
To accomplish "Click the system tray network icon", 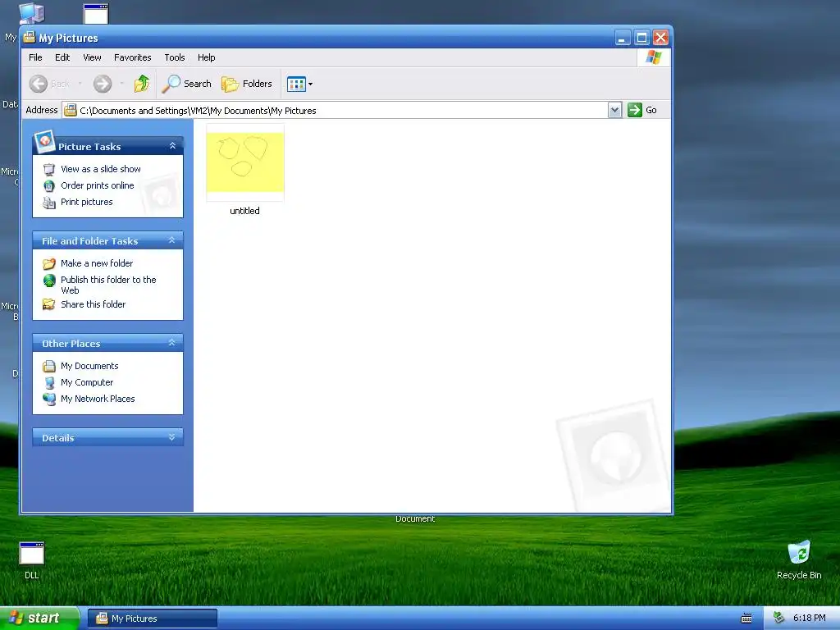I will pyautogui.click(x=779, y=618).
